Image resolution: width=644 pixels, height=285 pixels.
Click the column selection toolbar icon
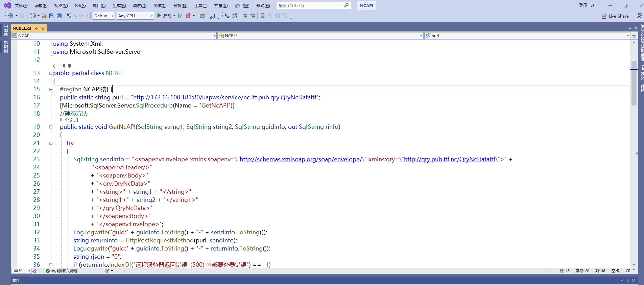(235, 16)
